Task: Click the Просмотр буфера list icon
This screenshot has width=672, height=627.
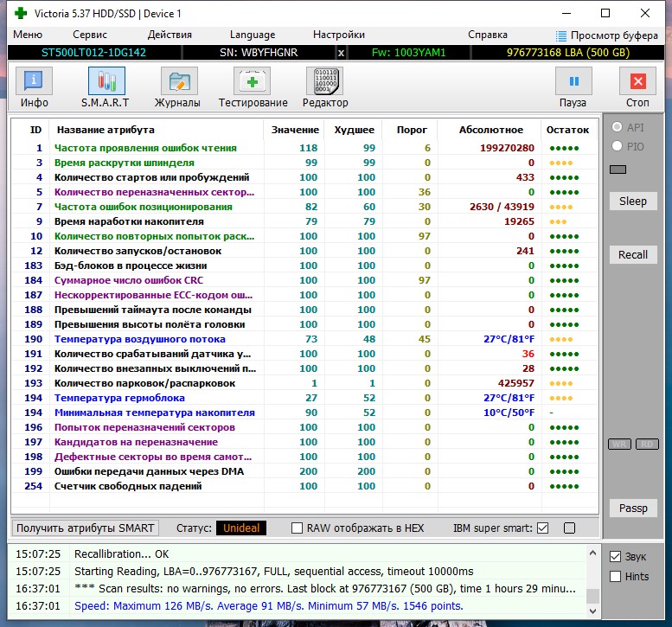Action: (560, 35)
